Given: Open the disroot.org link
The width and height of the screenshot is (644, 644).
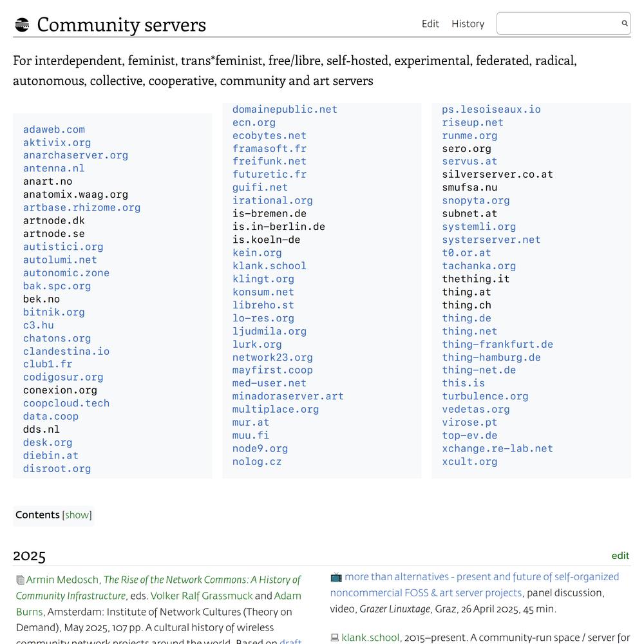Looking at the screenshot, I should click(57, 469).
